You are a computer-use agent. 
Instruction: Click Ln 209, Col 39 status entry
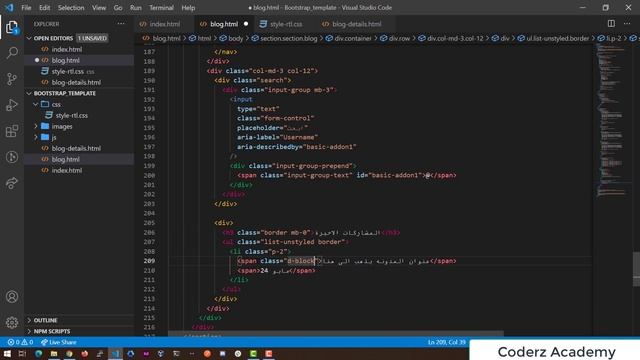coord(447,342)
